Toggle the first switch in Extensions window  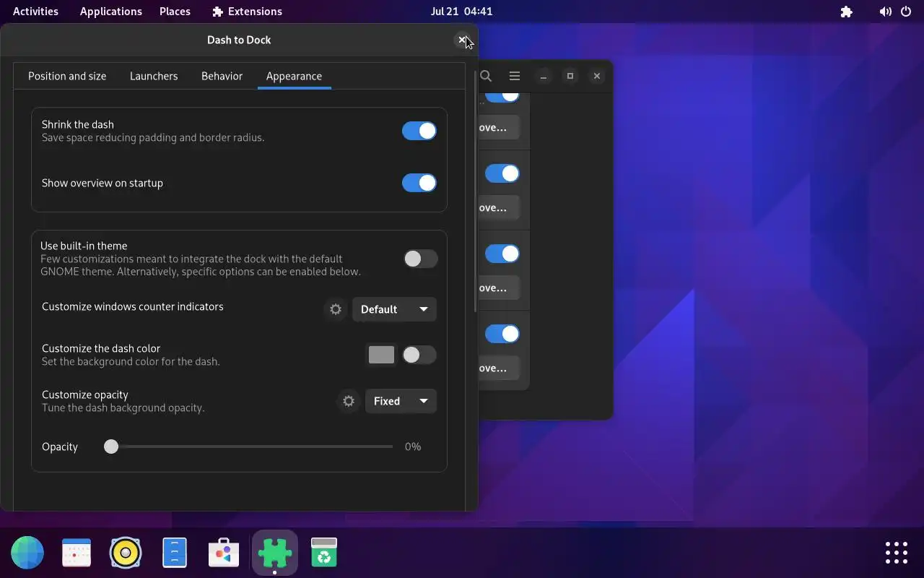pyautogui.click(x=502, y=96)
